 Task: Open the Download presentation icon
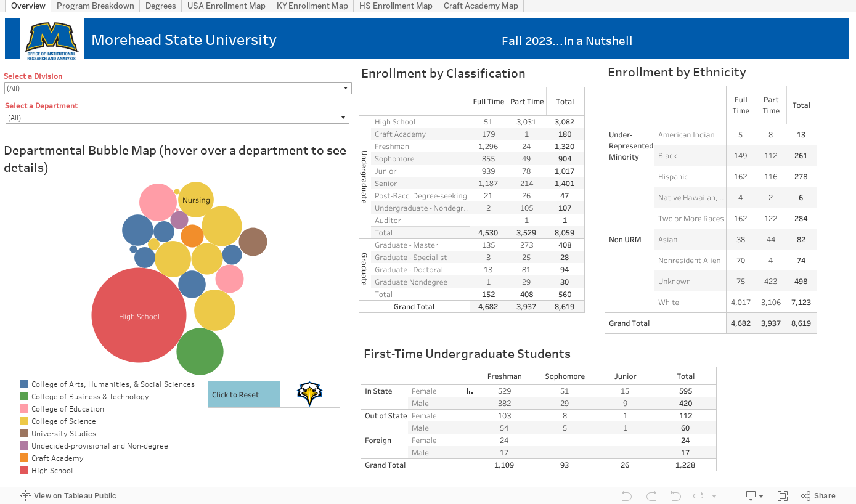[751, 495]
